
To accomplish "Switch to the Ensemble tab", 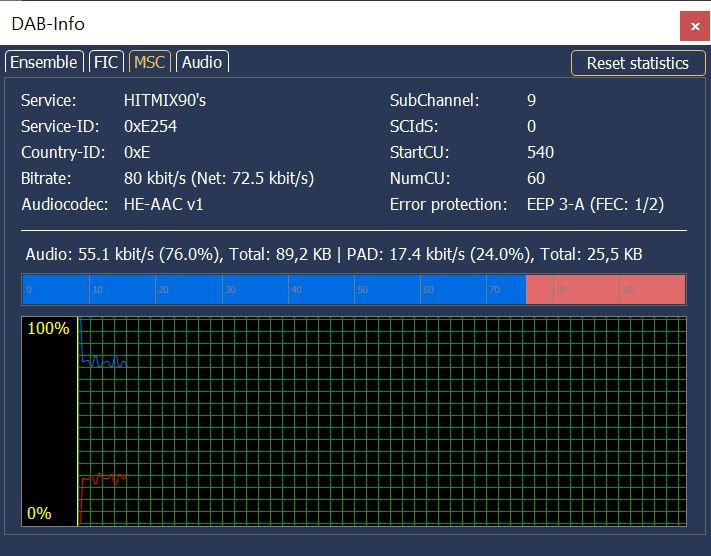I will [x=43, y=62].
